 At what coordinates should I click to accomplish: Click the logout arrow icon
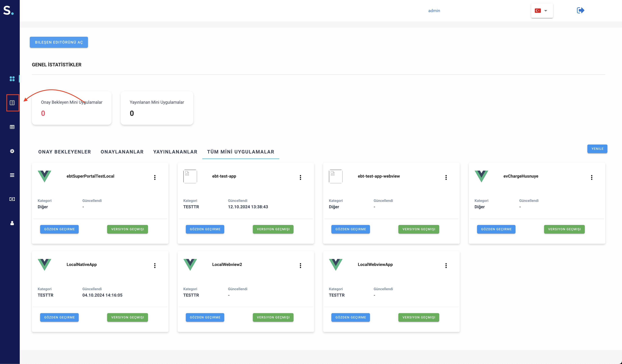[580, 10]
